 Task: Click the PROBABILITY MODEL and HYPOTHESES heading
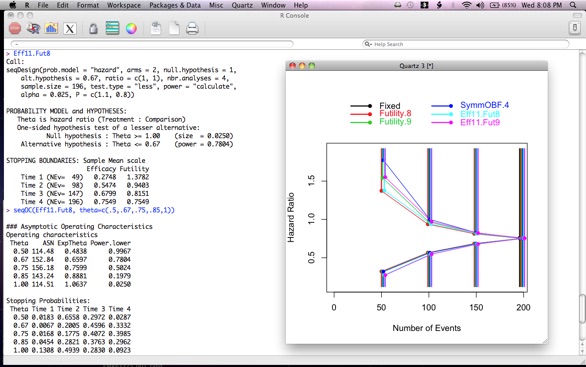click(x=66, y=111)
